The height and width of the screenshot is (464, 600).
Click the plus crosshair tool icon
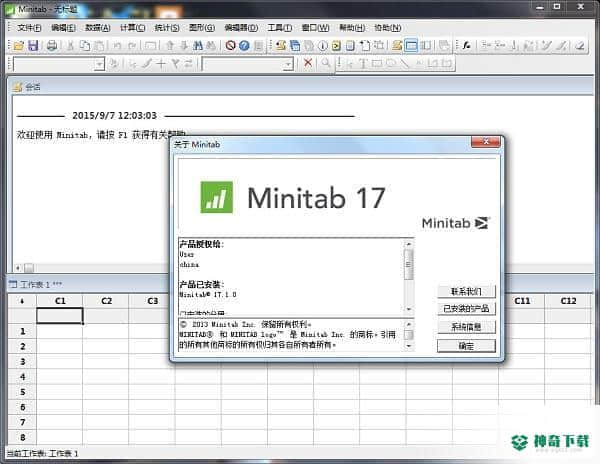161,63
